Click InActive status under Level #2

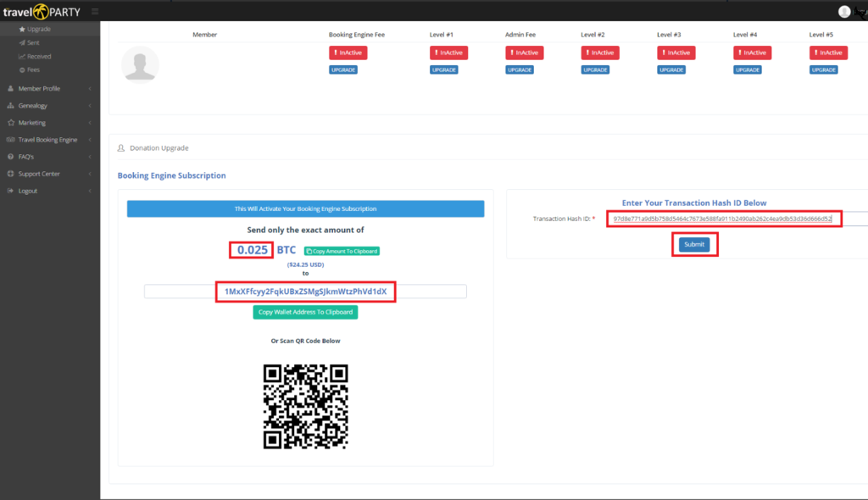[x=600, y=53]
